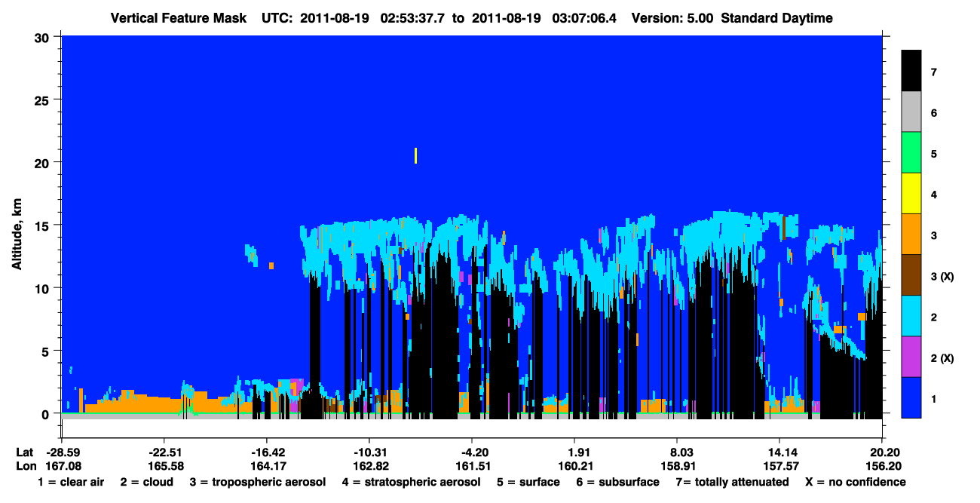
Task: Click the end time '03:07:06.4'
Action: click(x=585, y=18)
